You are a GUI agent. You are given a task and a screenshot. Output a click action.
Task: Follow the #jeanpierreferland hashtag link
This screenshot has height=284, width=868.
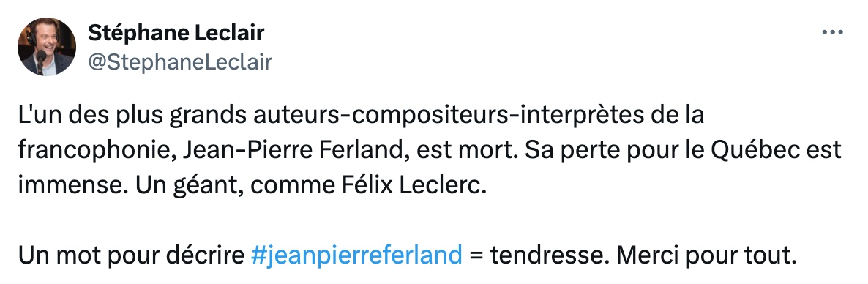click(x=356, y=255)
